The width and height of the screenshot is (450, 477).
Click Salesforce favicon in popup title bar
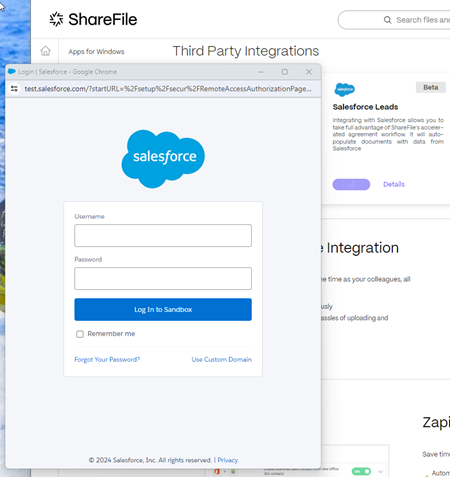(12, 71)
